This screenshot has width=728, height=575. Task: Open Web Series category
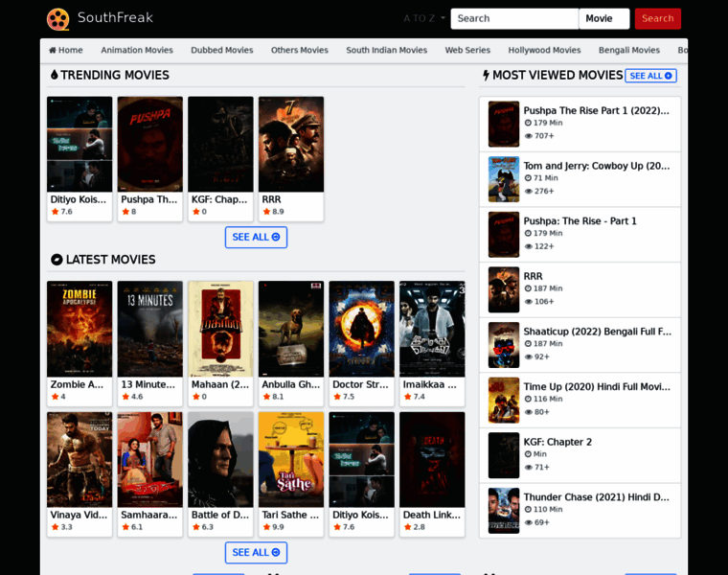(x=467, y=50)
